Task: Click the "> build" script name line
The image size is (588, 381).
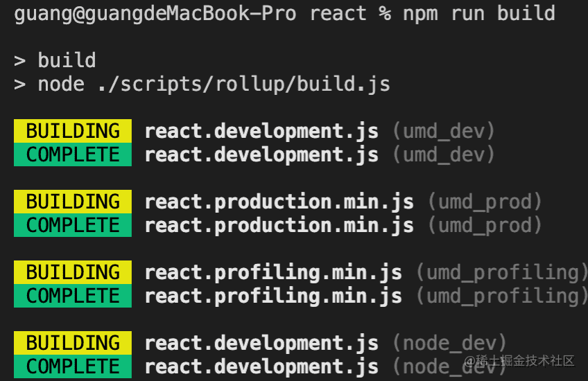Action: point(55,60)
